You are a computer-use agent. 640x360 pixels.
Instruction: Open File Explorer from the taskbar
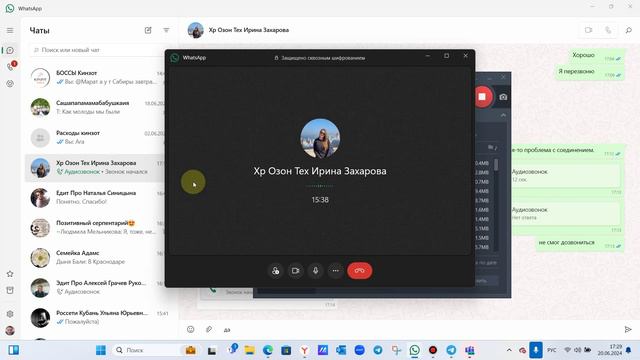249,350
